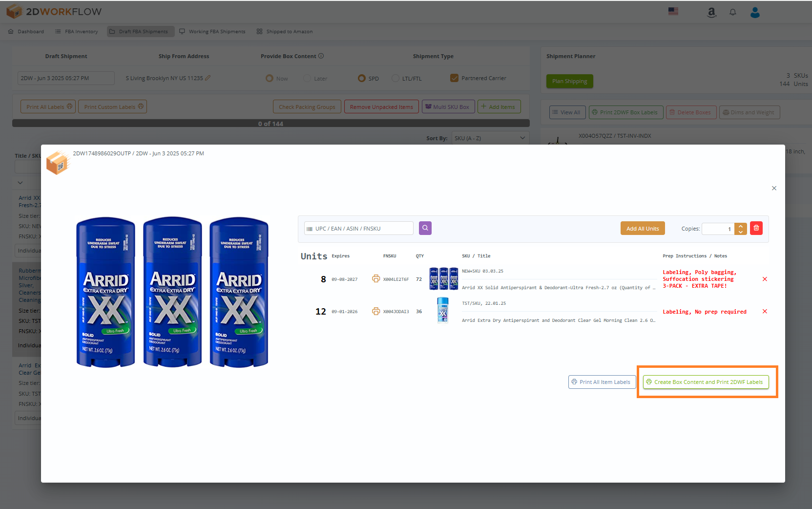Open the Shipped to Amazon tab
The height and width of the screenshot is (509, 812).
pos(289,31)
